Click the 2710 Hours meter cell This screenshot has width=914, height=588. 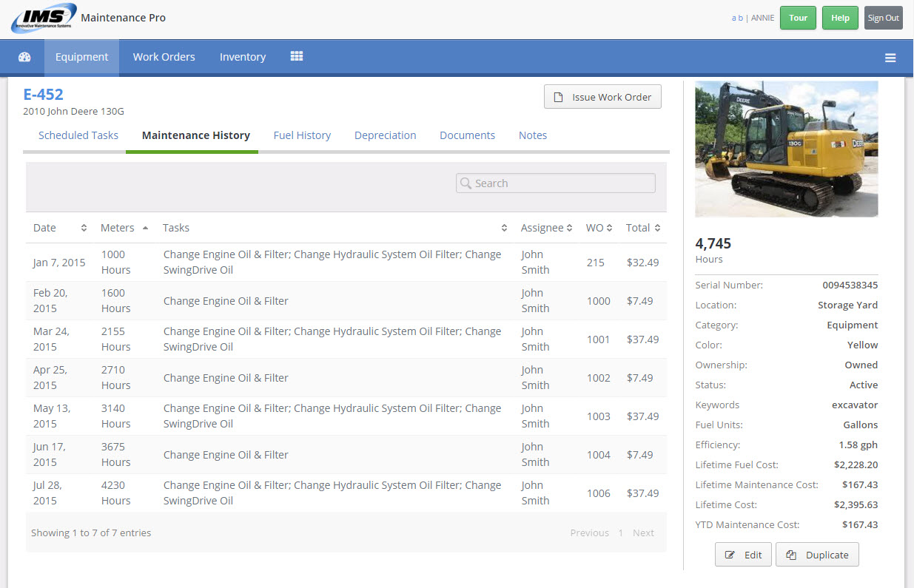116,378
